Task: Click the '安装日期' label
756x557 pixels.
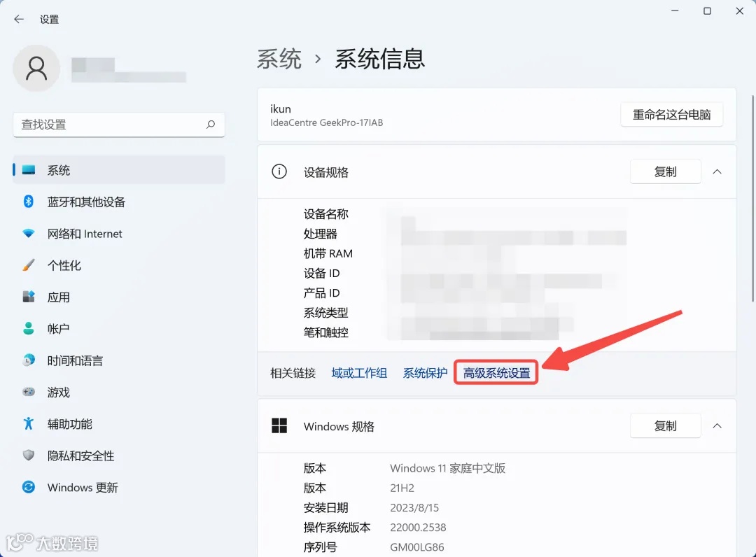Action: pos(326,508)
